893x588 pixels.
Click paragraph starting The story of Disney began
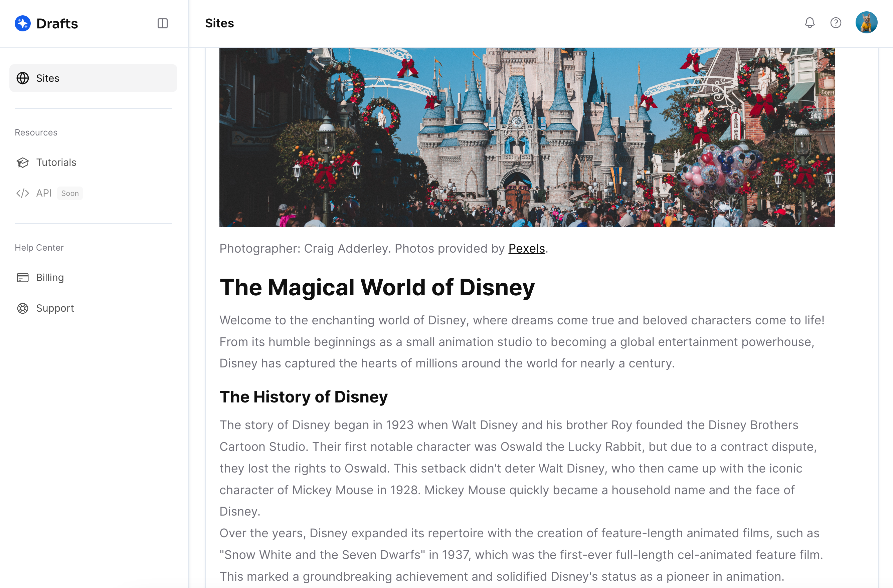[x=518, y=468]
